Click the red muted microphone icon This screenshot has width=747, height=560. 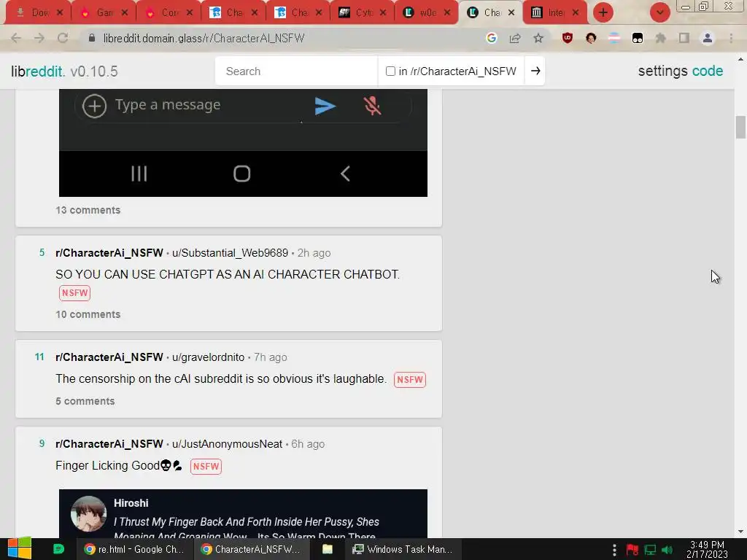click(373, 106)
